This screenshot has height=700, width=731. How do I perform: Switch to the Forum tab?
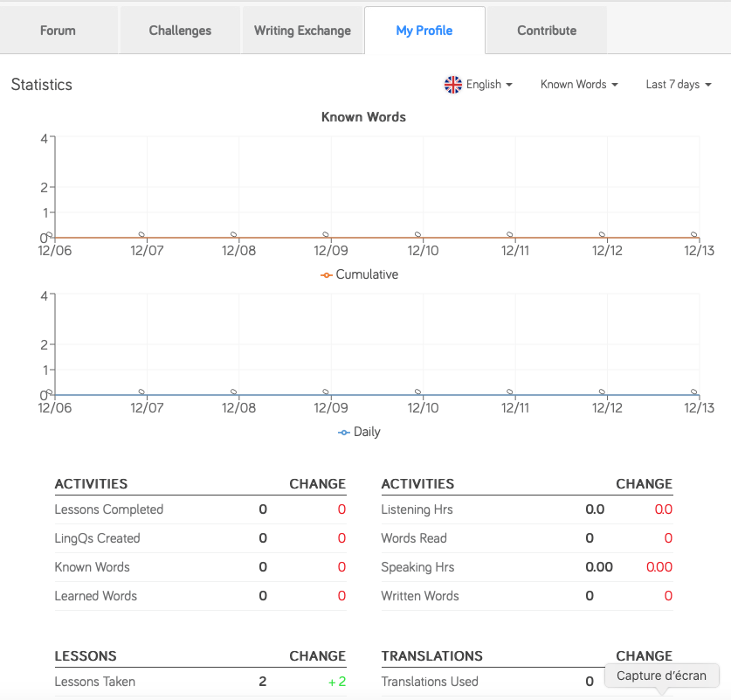tap(58, 31)
